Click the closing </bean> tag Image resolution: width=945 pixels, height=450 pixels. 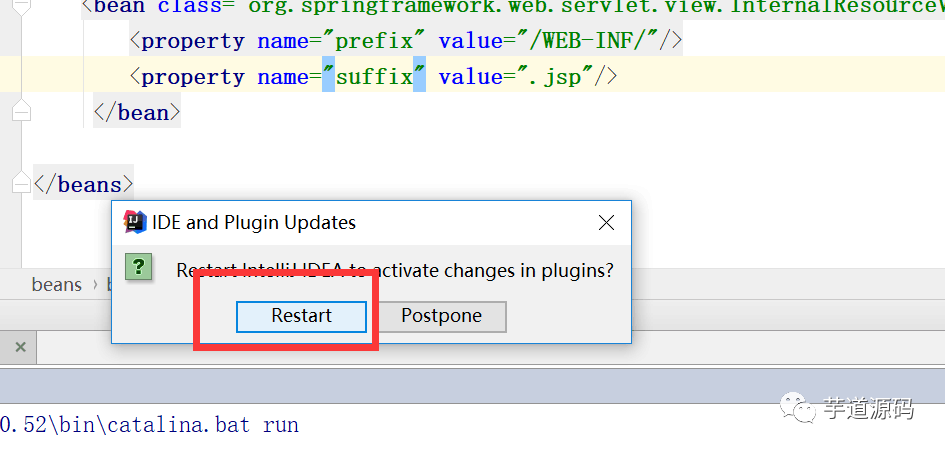point(137,113)
